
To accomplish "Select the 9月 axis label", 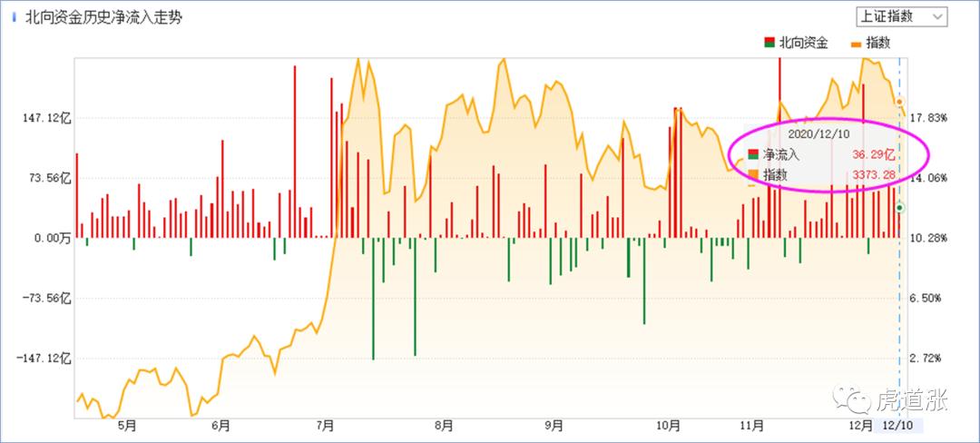I will (554, 426).
